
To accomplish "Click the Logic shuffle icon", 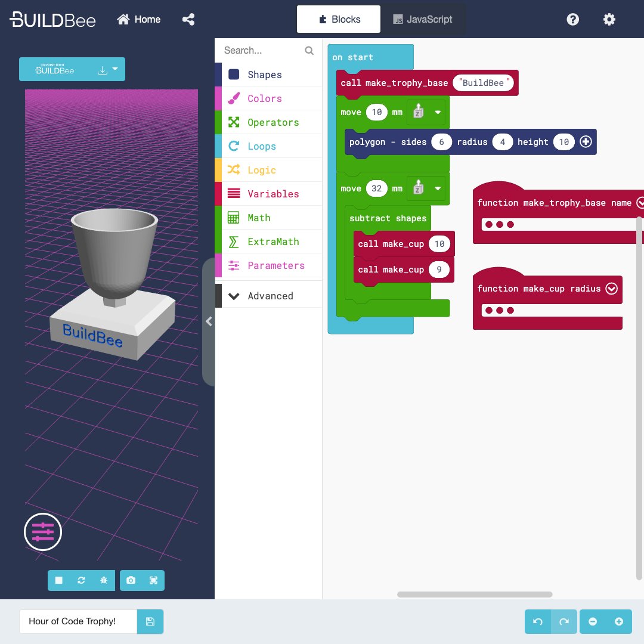I will (234, 169).
